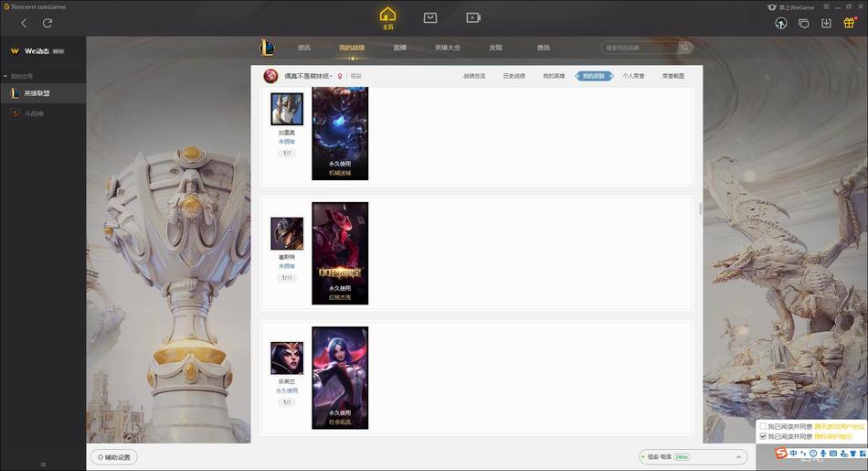868x471 pixels.
Task: Switch to the 资讯 nav tab
Action: pos(304,48)
